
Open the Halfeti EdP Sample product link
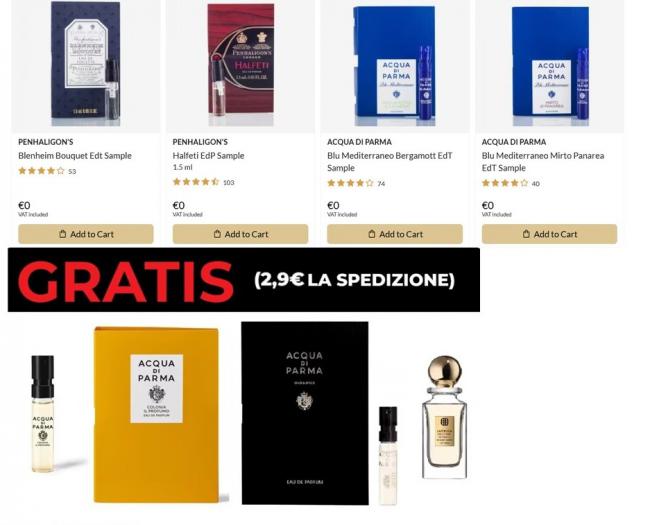(x=209, y=156)
